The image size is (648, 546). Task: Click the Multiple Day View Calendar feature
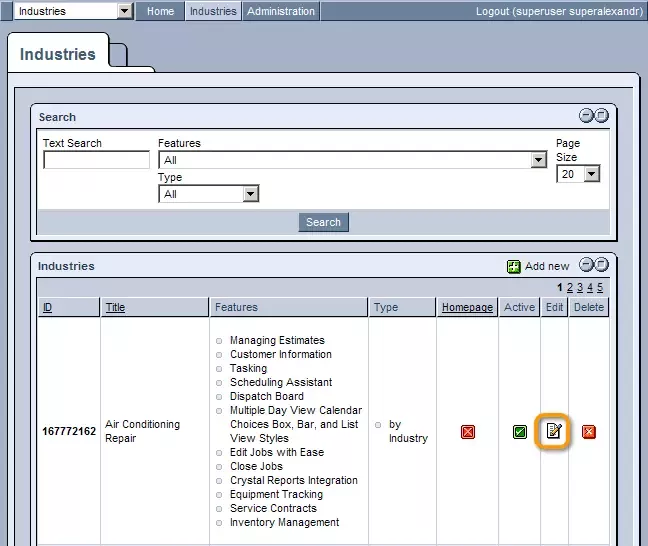click(x=296, y=424)
